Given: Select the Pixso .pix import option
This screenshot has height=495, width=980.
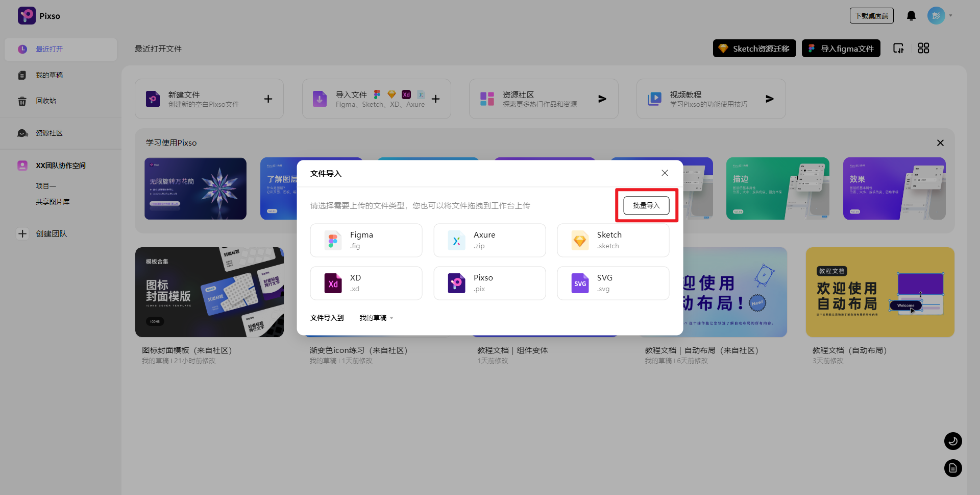Looking at the screenshot, I should click(489, 283).
